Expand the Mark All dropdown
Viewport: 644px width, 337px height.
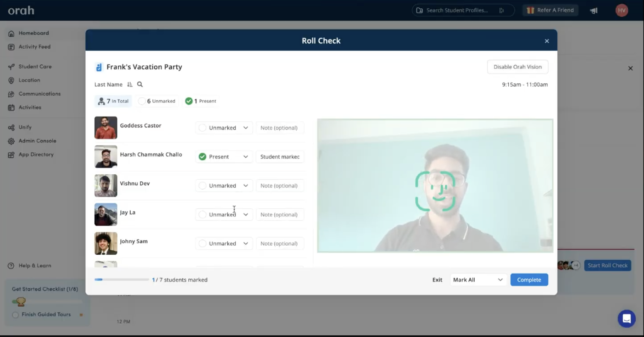[478, 280]
